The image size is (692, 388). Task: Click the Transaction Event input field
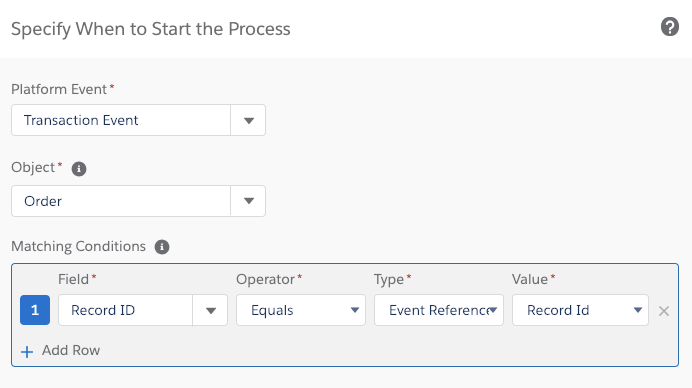coord(121,120)
